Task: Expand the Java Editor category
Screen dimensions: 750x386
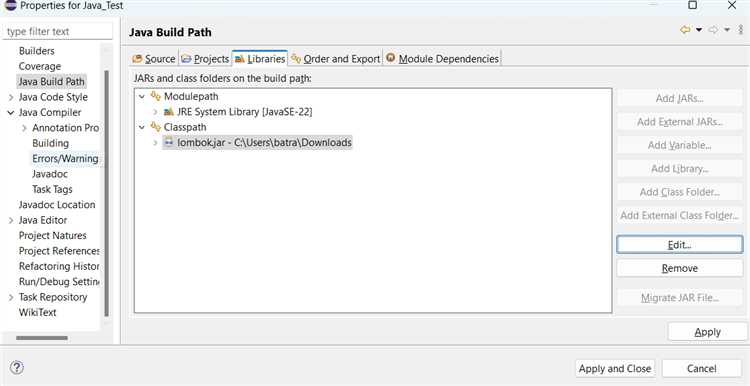Action: tap(11, 220)
